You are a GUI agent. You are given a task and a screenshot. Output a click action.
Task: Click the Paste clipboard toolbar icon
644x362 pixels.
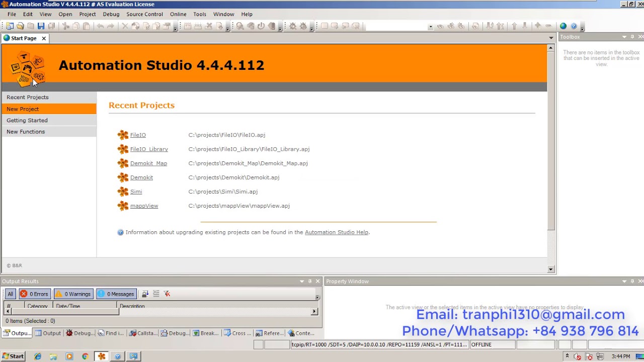click(x=87, y=26)
